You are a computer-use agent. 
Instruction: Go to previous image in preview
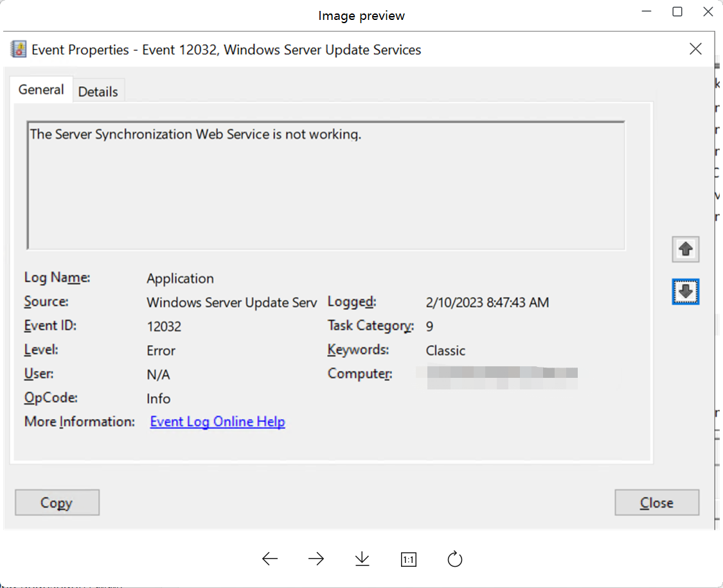270,559
